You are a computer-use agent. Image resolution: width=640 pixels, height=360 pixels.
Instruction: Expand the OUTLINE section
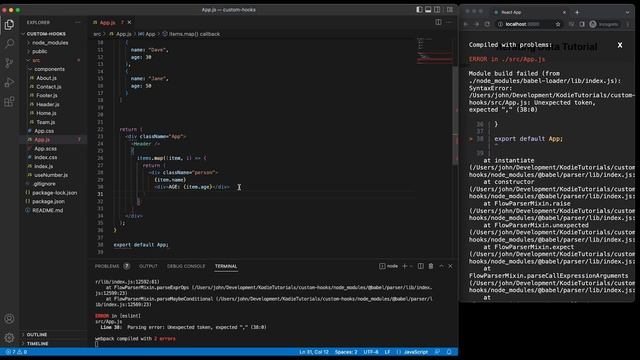pyautogui.click(x=37, y=335)
